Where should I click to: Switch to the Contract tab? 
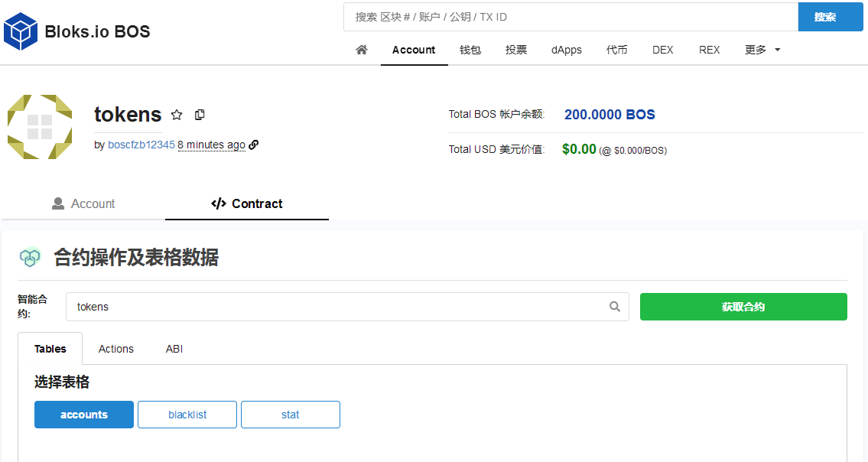coord(247,204)
